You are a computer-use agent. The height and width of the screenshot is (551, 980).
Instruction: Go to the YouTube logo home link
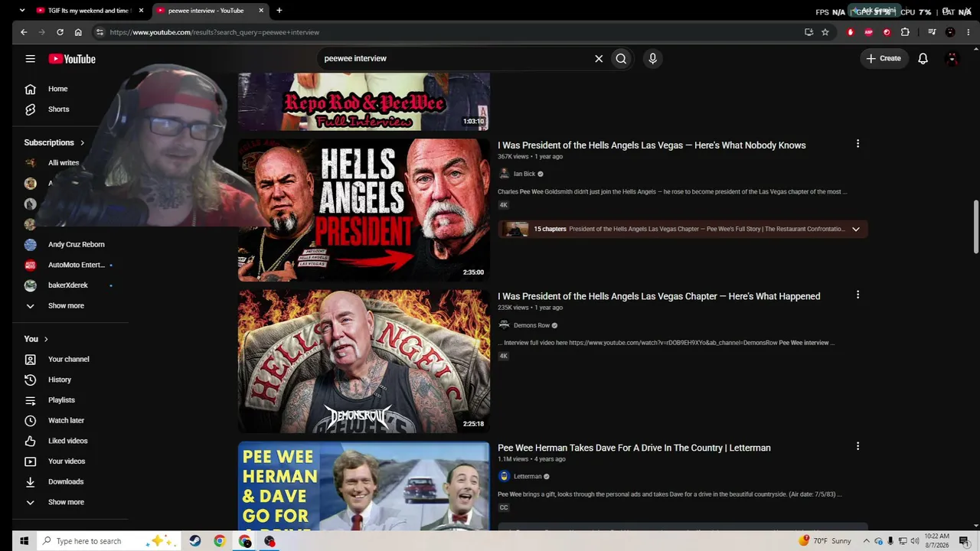(x=72, y=59)
